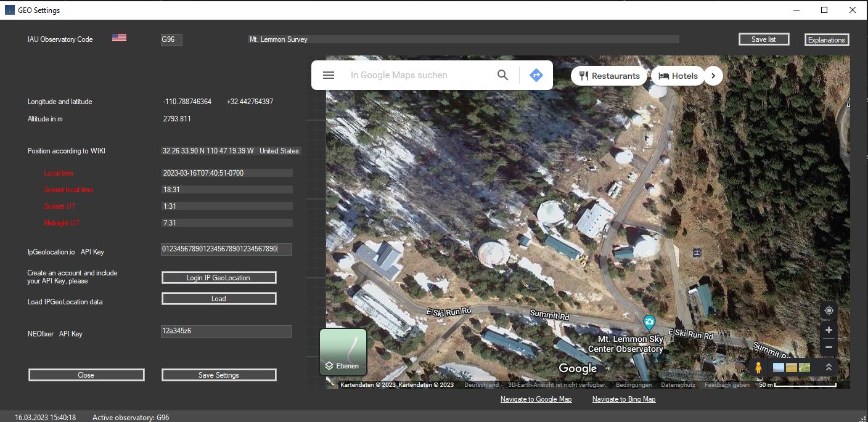
Task: Zoom out on the map
Action: (829, 347)
